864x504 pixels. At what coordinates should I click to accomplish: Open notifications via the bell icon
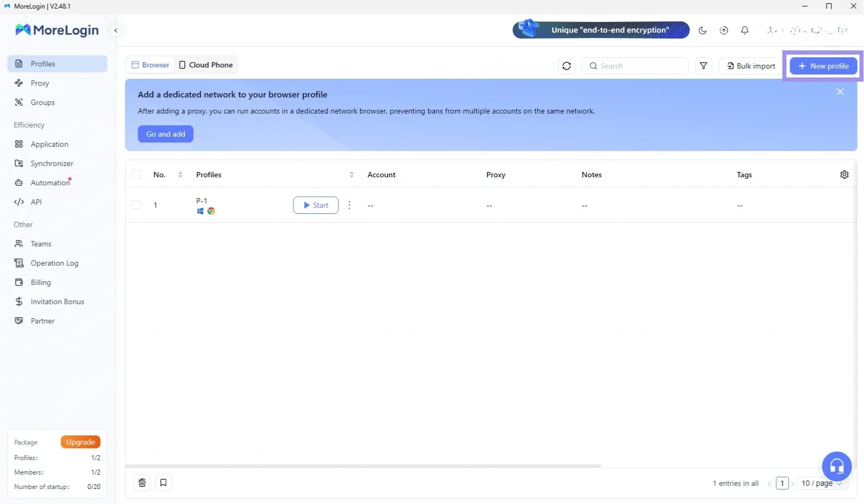pos(745,31)
